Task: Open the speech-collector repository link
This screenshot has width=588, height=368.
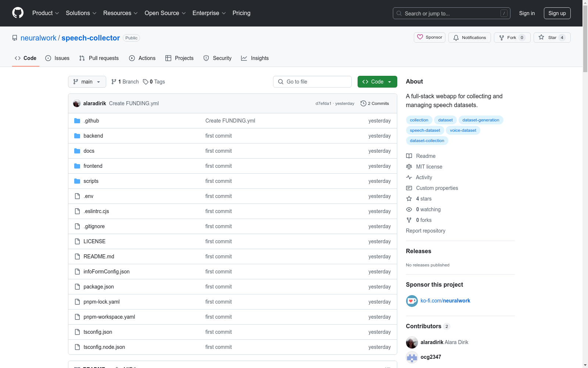Action: click(91, 38)
